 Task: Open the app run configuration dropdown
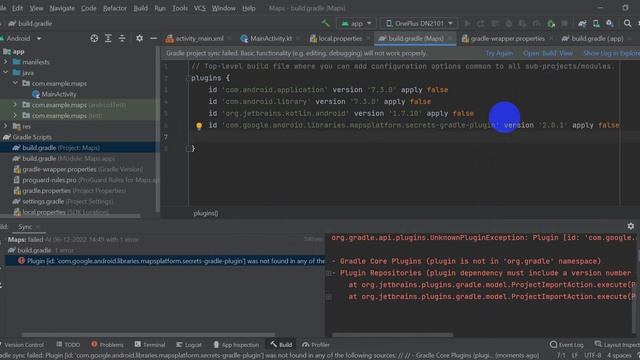point(356,24)
